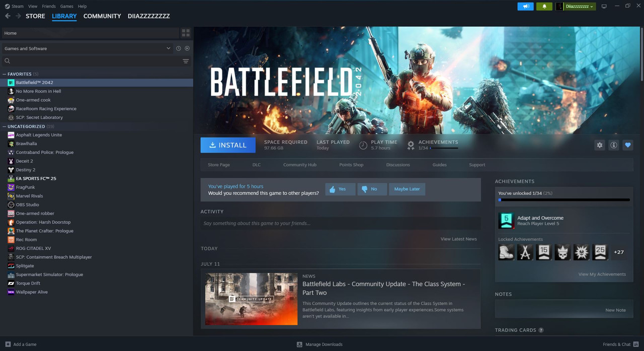Open the DIIAZZZZZZZZ profile tab
This screenshot has height=351, width=644.
[149, 16]
